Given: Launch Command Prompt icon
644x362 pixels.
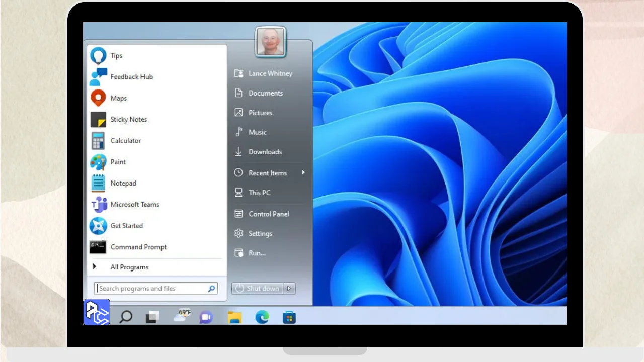Looking at the screenshot, I should (98, 247).
